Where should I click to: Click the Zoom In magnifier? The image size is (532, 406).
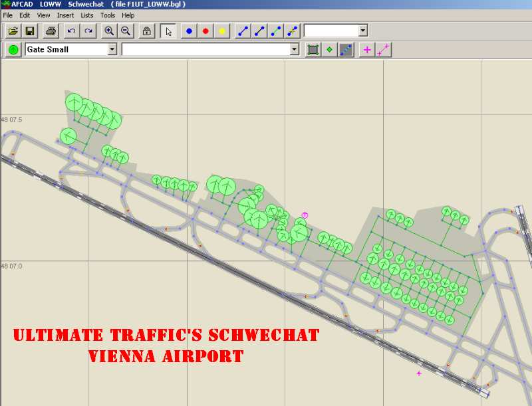(x=109, y=31)
